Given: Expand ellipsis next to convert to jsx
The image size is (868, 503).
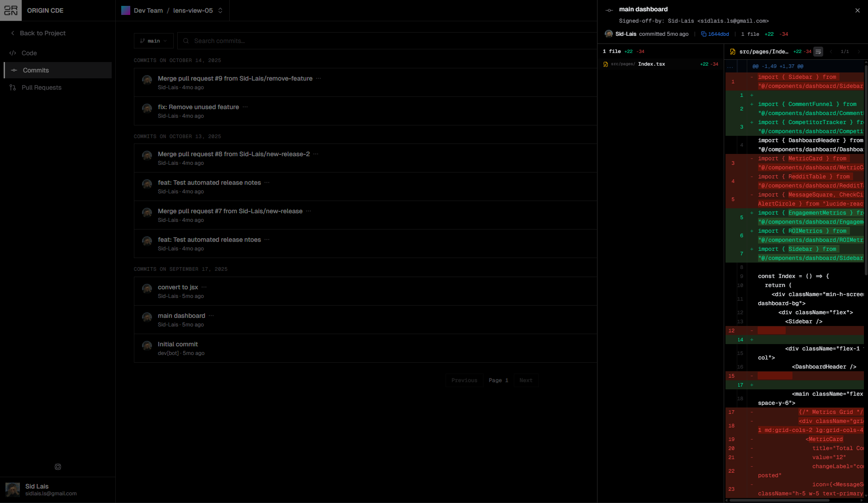Looking at the screenshot, I should (x=204, y=287).
